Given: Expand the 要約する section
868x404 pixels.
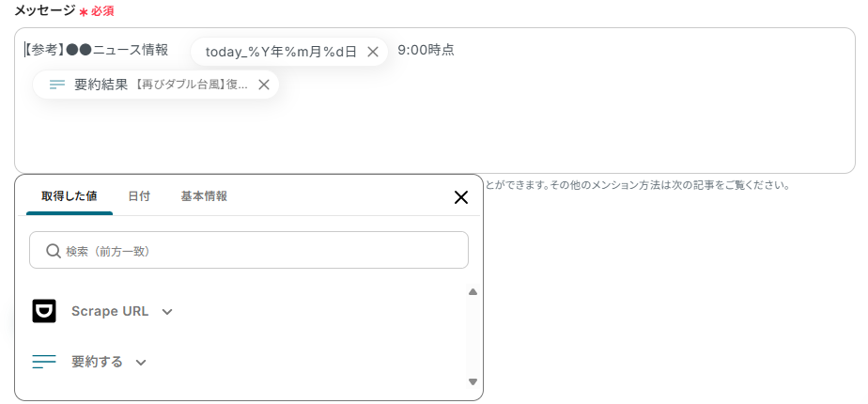Looking at the screenshot, I should tap(142, 363).
